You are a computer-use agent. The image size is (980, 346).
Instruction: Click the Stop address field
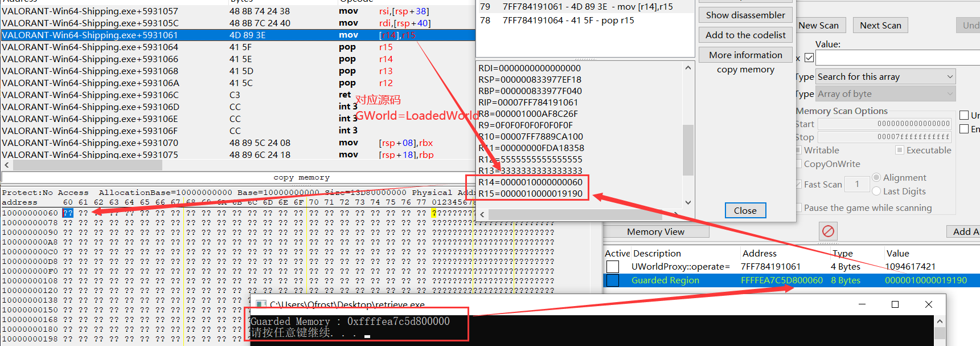coord(885,137)
